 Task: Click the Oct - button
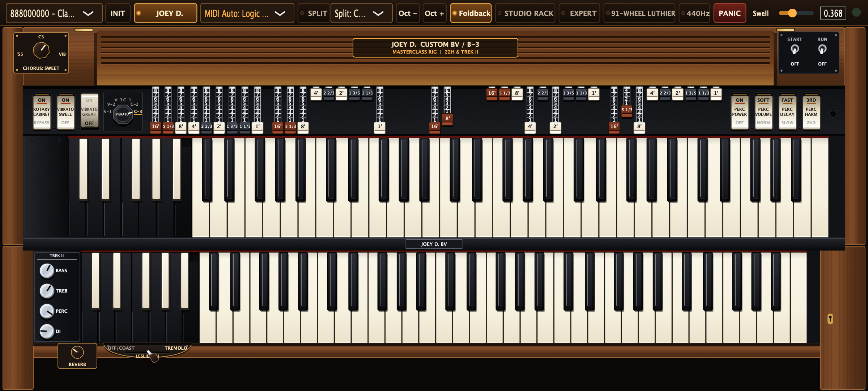tap(408, 13)
